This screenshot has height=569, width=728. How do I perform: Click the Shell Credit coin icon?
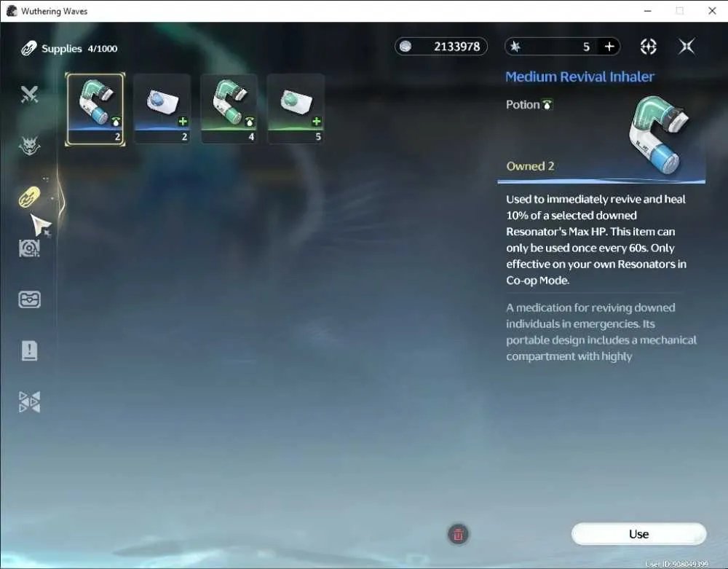click(x=405, y=47)
